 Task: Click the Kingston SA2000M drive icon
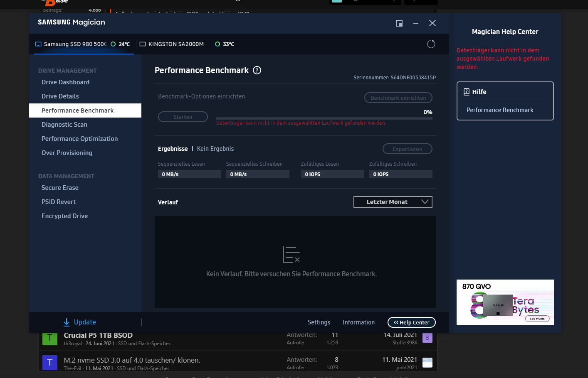(143, 44)
